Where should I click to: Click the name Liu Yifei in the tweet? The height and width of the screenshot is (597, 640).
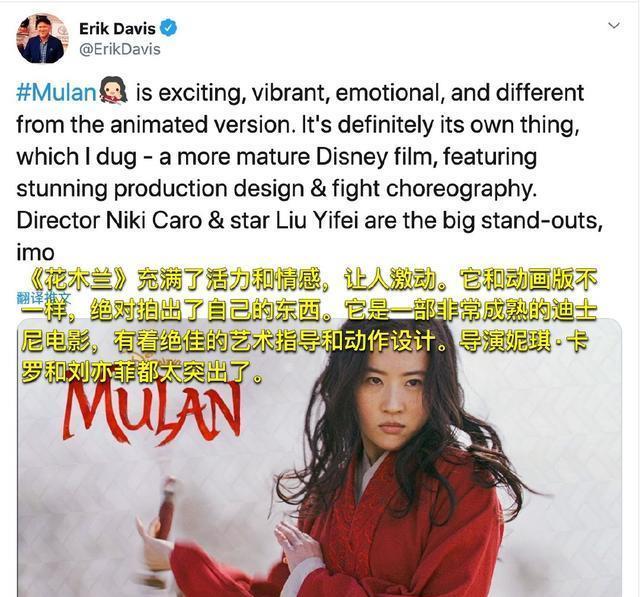(x=318, y=221)
